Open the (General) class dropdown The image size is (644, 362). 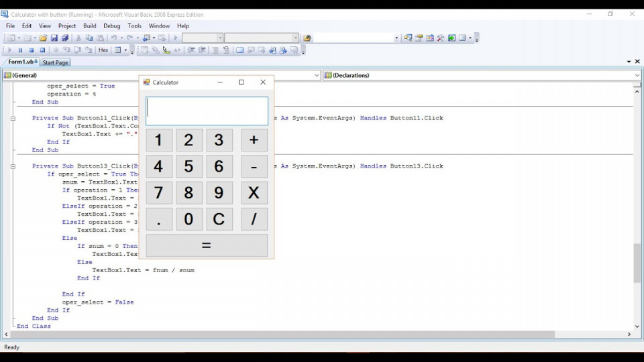point(161,76)
